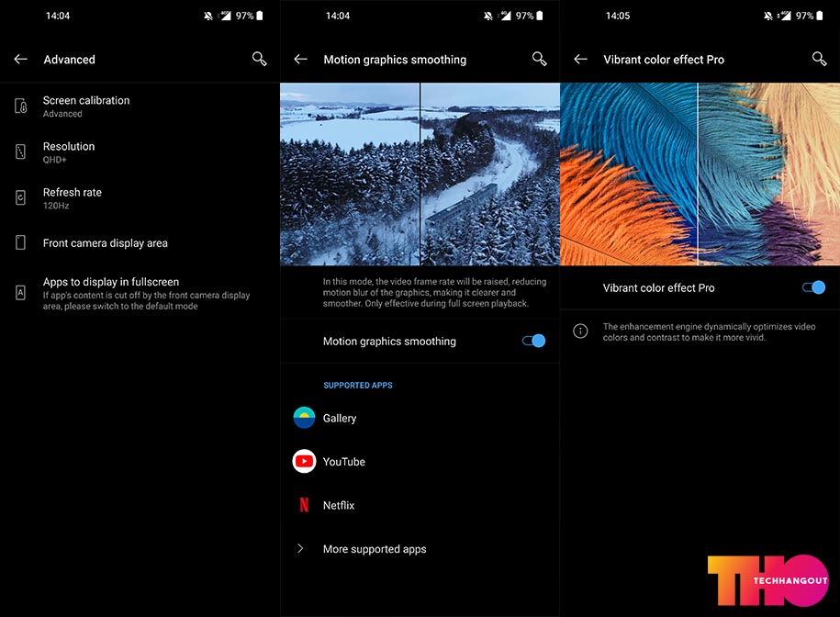840x617 pixels.
Task: Tap the video frame rate description text
Action: [x=434, y=292]
